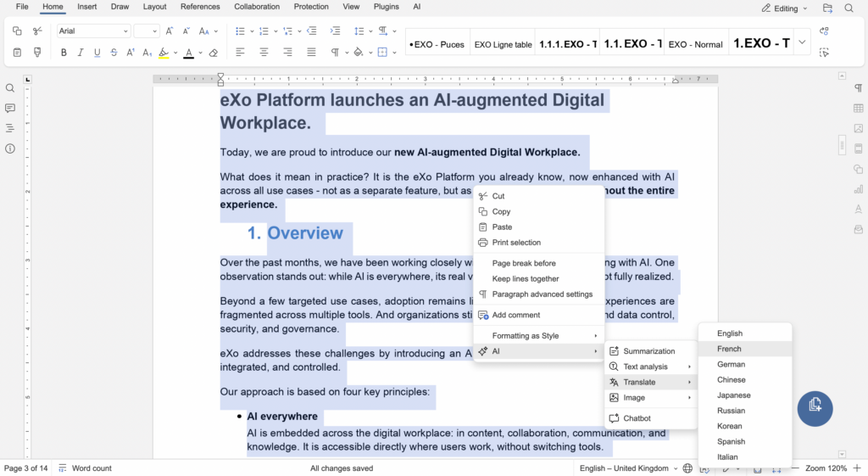Screen dimensions: 868x476
Task: Expand the styles gallery dropdown arrow
Action: (x=802, y=42)
